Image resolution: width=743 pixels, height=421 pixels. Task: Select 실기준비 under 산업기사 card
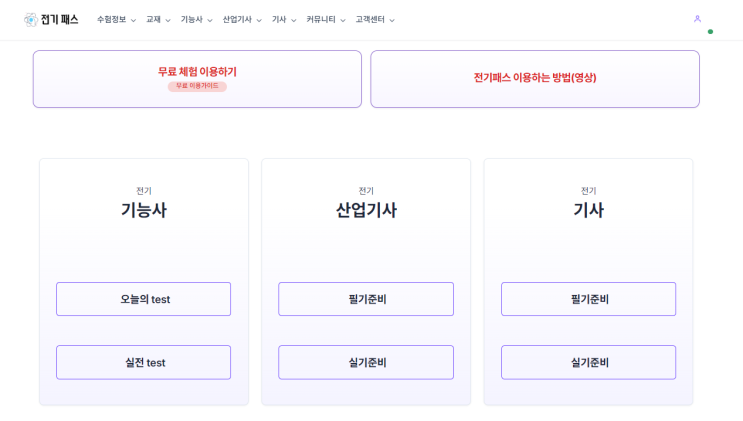click(x=366, y=362)
